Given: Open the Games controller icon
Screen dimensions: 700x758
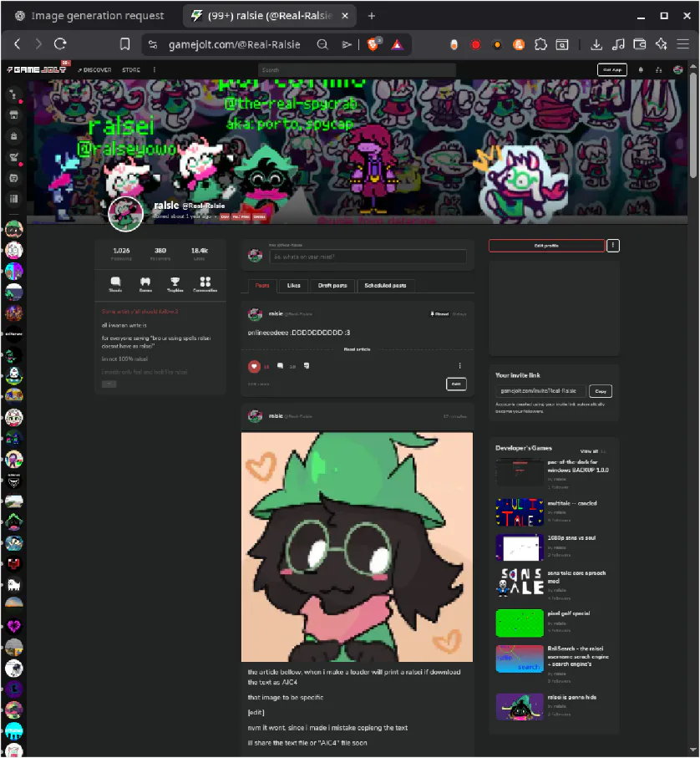Looking at the screenshot, I should [145, 284].
